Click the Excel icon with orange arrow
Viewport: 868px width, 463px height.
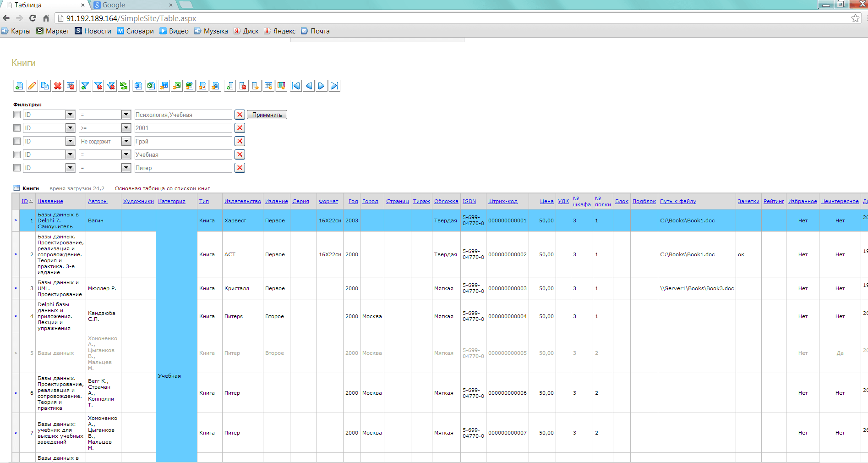(177, 86)
